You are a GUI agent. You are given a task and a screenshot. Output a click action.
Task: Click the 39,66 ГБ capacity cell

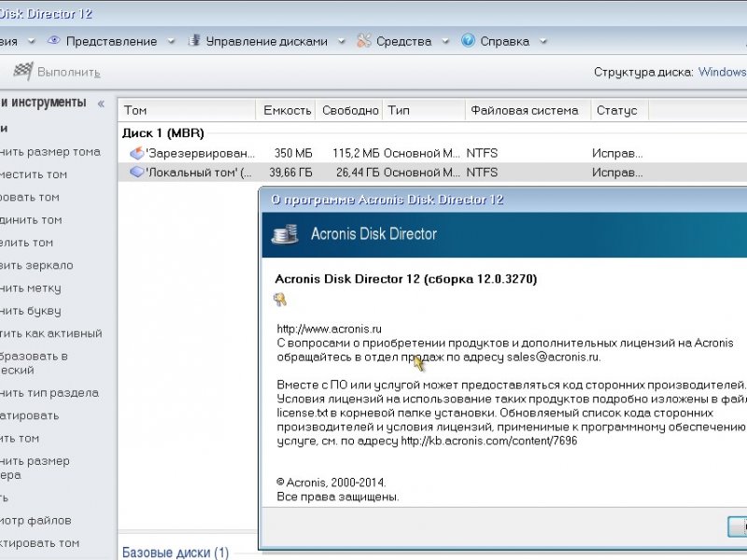[x=290, y=173]
